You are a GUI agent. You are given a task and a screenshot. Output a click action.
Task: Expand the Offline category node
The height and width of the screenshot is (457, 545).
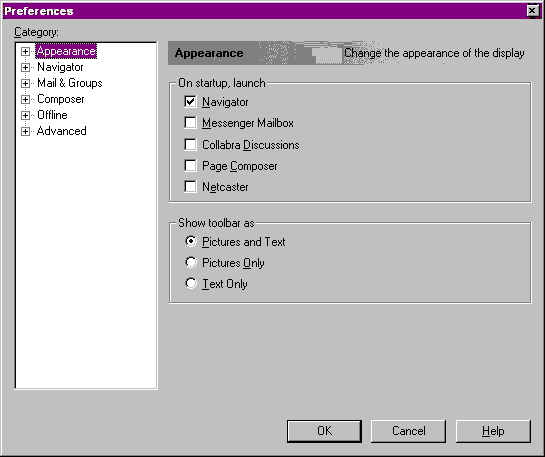click(x=25, y=115)
